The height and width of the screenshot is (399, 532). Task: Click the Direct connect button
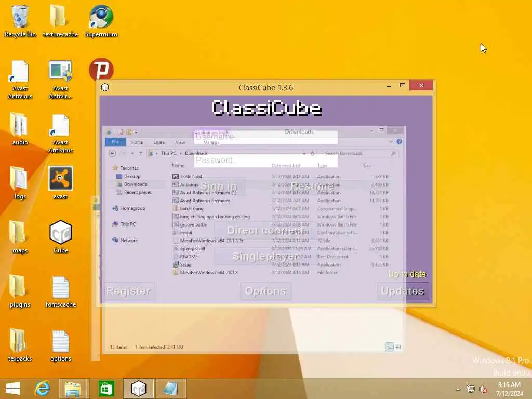pos(265,230)
